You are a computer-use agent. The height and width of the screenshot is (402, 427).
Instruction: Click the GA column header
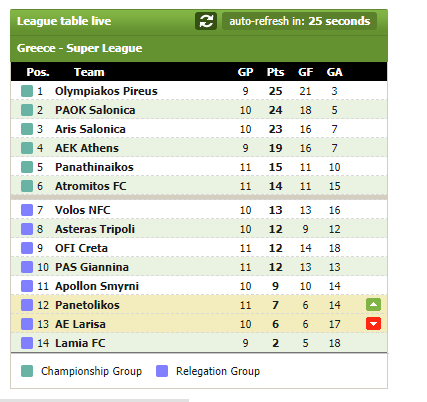point(334,72)
